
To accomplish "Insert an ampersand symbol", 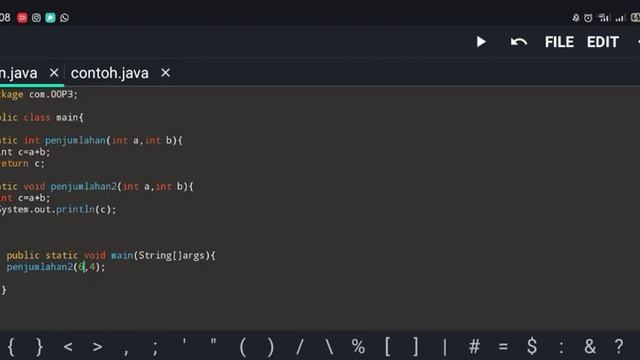I will [x=590, y=347].
